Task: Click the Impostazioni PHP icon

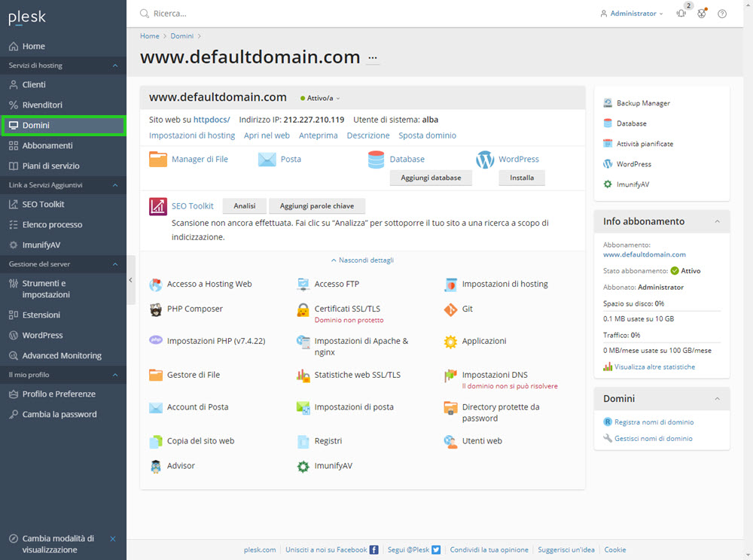Action: click(156, 340)
